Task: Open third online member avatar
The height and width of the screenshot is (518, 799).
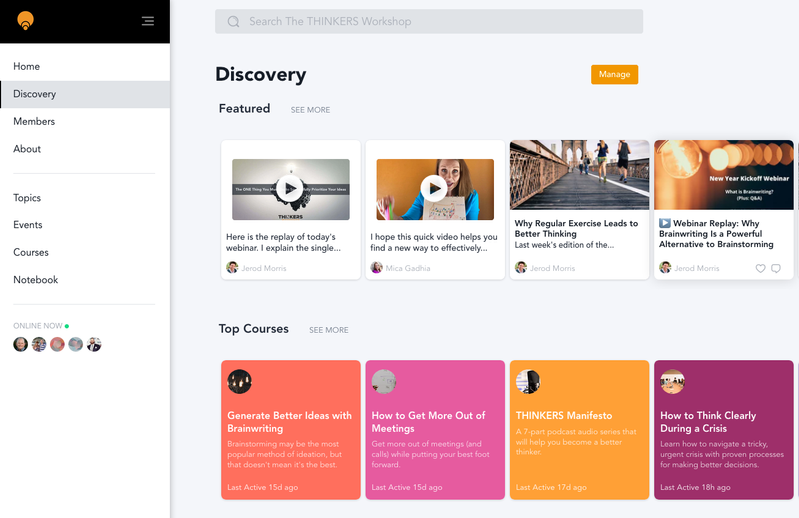Action: [x=57, y=345]
